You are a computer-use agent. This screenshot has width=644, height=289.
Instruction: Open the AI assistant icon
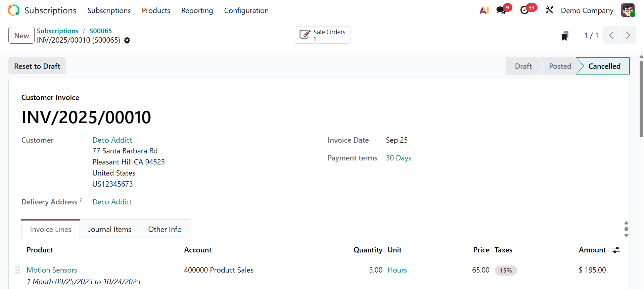(484, 10)
